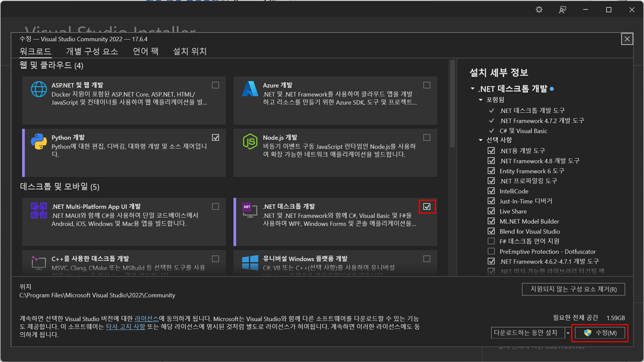
Task: Check the .NET Multi-Platform App UI workload
Action: tap(215, 206)
